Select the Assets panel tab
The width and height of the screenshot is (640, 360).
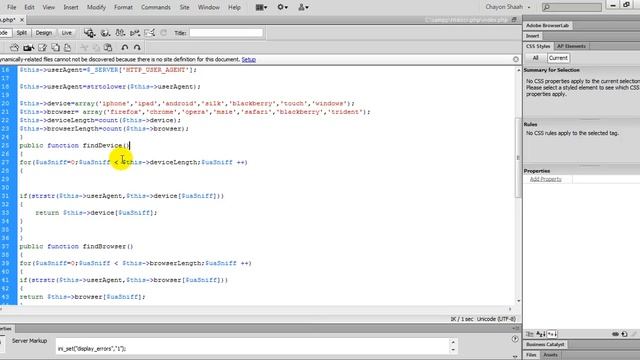coord(550,355)
